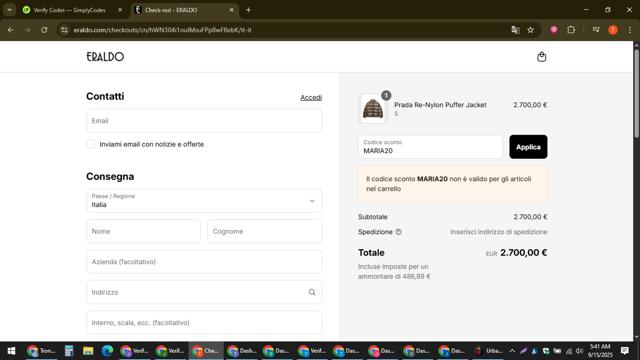Open the Extensions puzzle icon
Image resolution: width=640 pixels, height=360 pixels.
click(571, 30)
